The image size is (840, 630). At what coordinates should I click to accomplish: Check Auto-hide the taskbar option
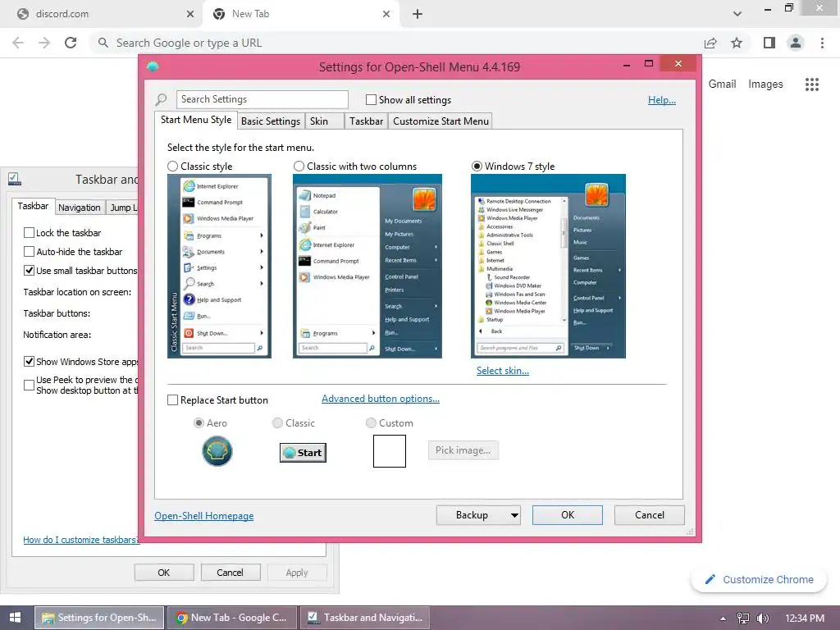click(29, 251)
